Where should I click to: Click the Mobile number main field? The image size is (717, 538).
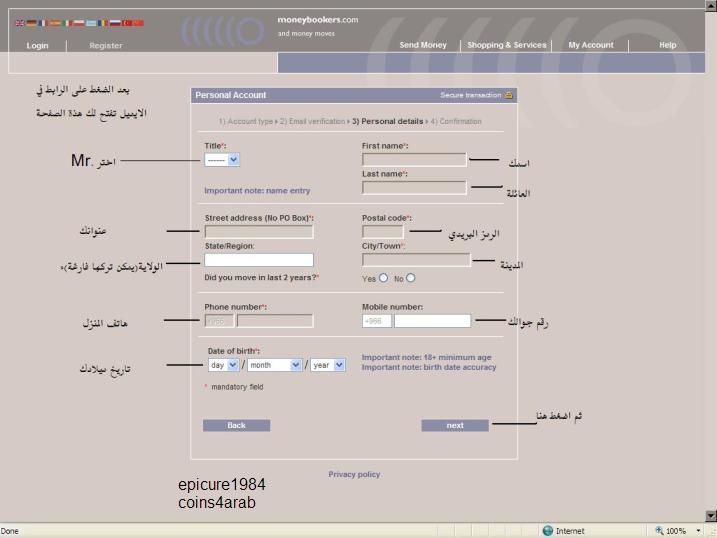[433, 321]
